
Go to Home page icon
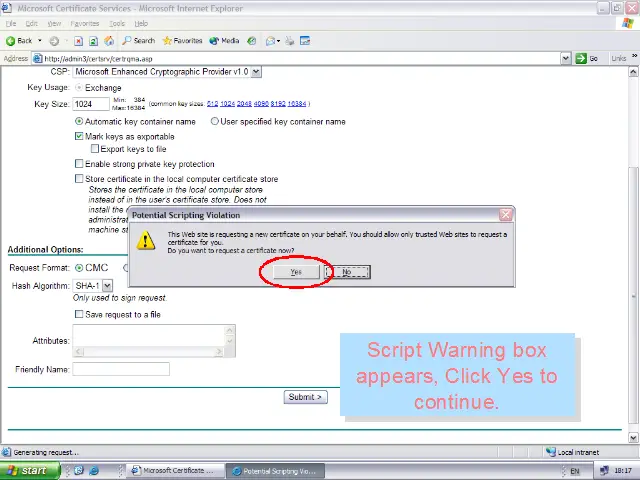(x=109, y=41)
